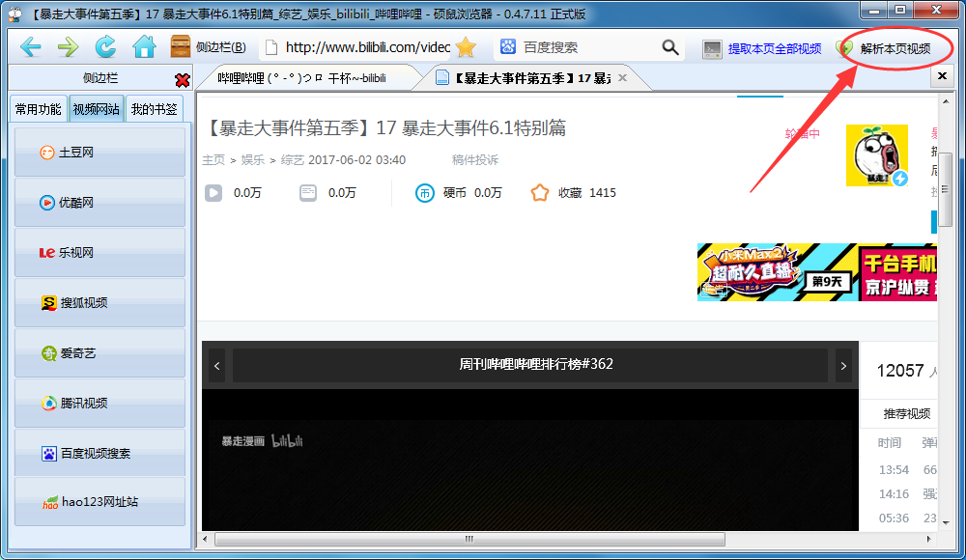The image size is (966, 560).
Task: Open 腾讯视频 from the sidebar
Action: [x=99, y=403]
